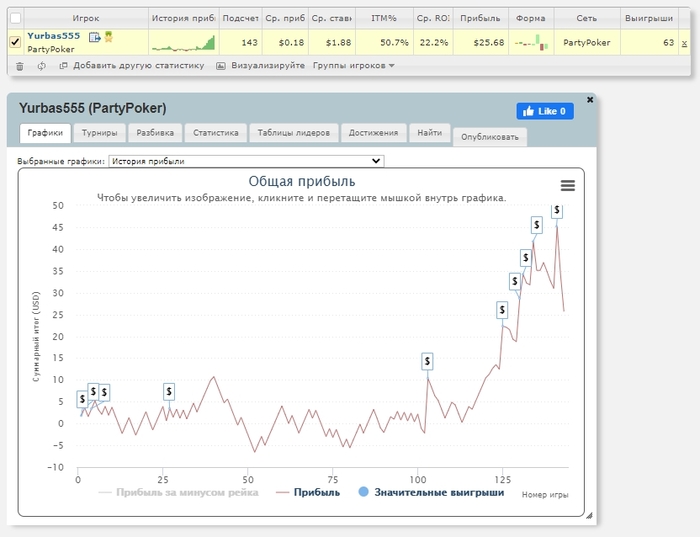
Task: Open the Опубликовать tab
Action: 490,137
